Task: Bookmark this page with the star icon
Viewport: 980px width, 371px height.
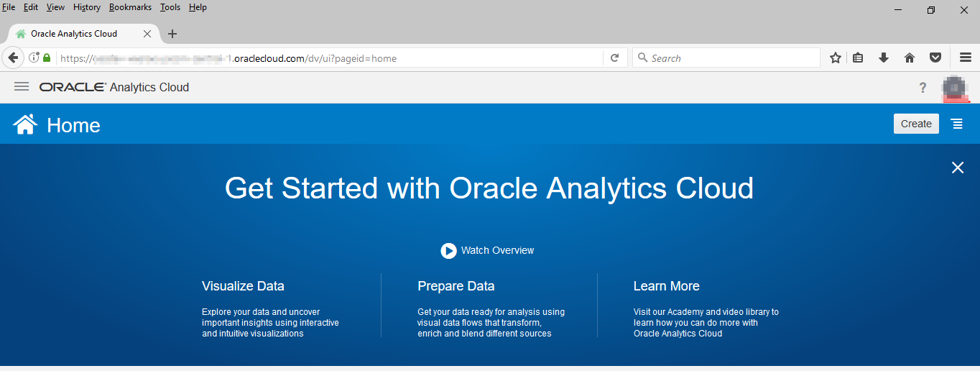Action: [x=835, y=58]
